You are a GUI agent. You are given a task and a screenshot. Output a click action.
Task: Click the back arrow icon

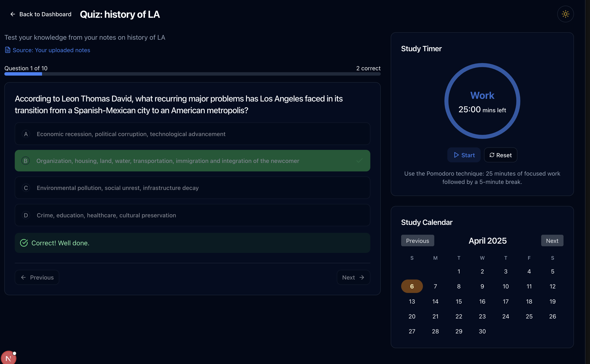[13, 14]
